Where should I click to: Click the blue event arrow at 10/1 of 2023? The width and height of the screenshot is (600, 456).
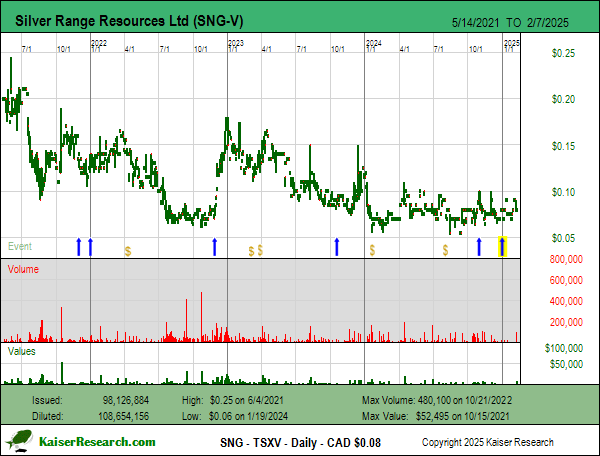(337, 247)
